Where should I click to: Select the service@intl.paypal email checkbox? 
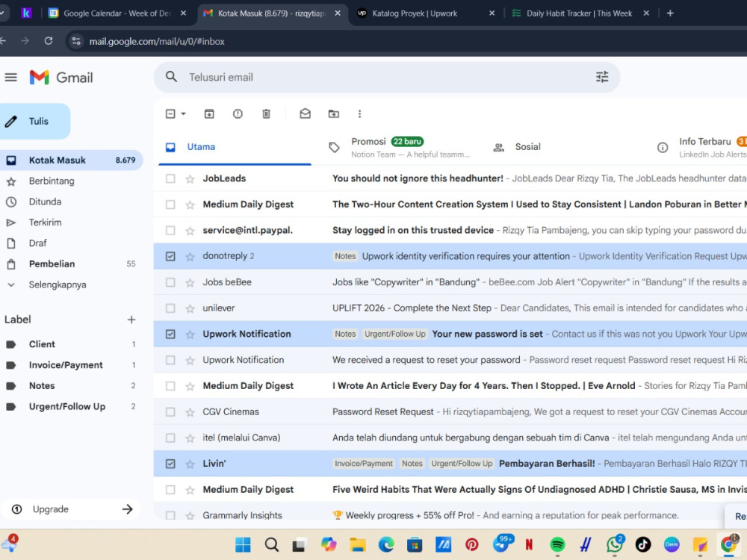170,231
